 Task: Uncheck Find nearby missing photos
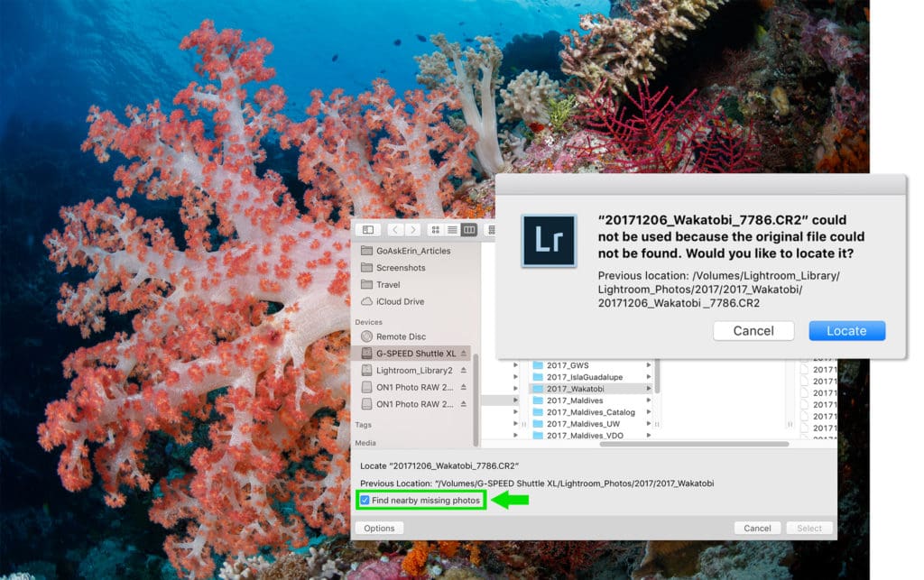click(365, 501)
